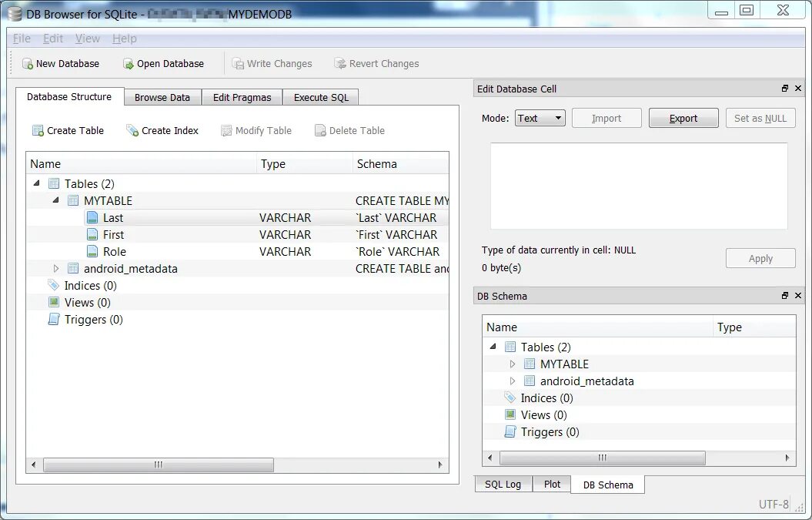
Task: Click the New Database toolbar icon
Action: [28, 64]
